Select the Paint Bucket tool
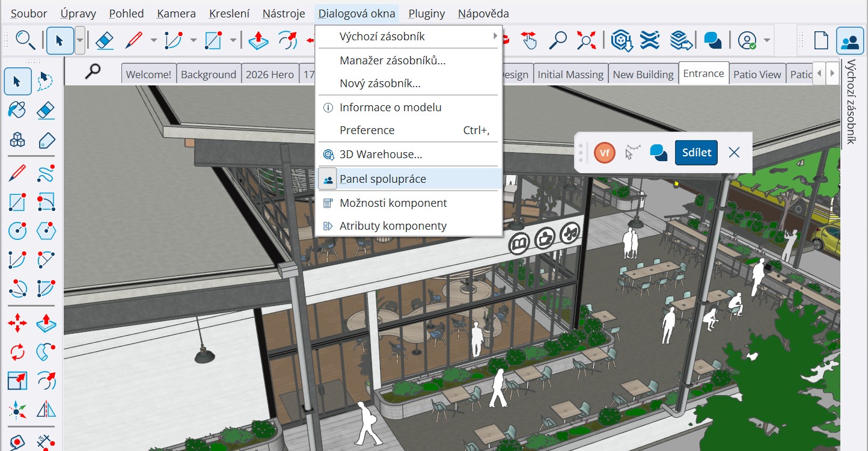868x451 pixels. click(17, 111)
